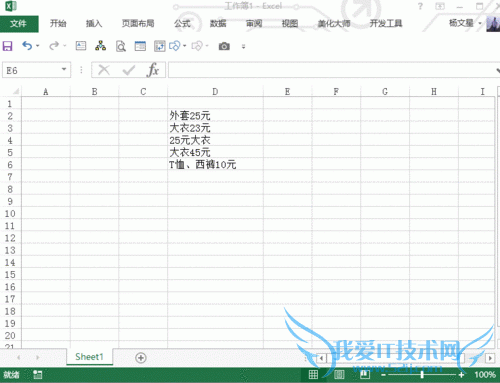Click the Help question mark icon
This screenshot has height=383, width=500.
[420, 6]
